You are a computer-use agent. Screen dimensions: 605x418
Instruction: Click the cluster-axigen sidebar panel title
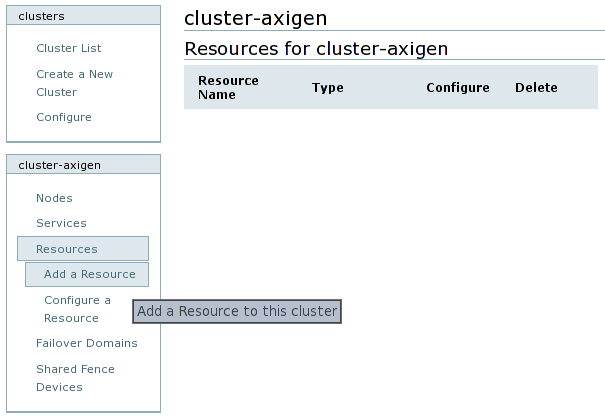tap(82, 165)
